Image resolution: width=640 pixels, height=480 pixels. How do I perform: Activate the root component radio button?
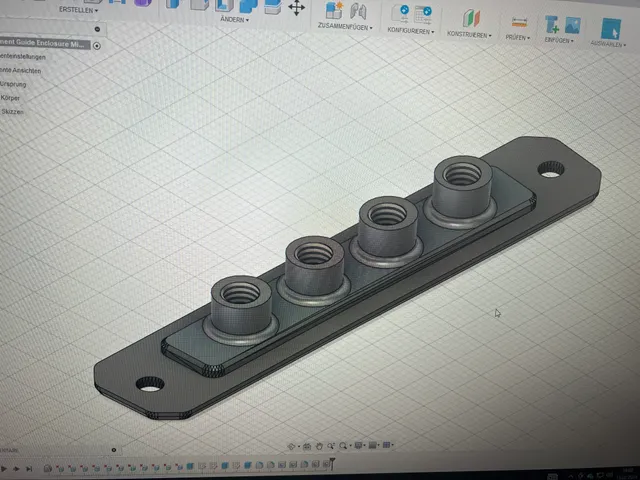click(x=97, y=46)
